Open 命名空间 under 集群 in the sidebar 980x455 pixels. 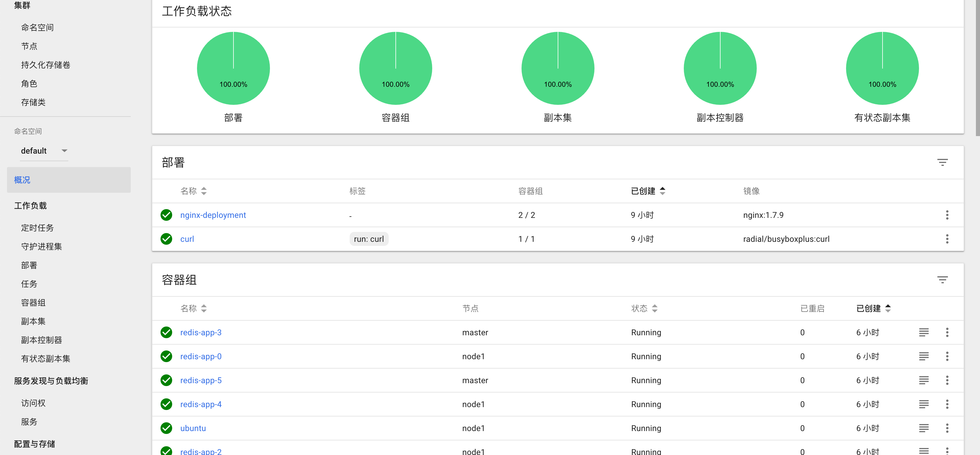click(37, 27)
